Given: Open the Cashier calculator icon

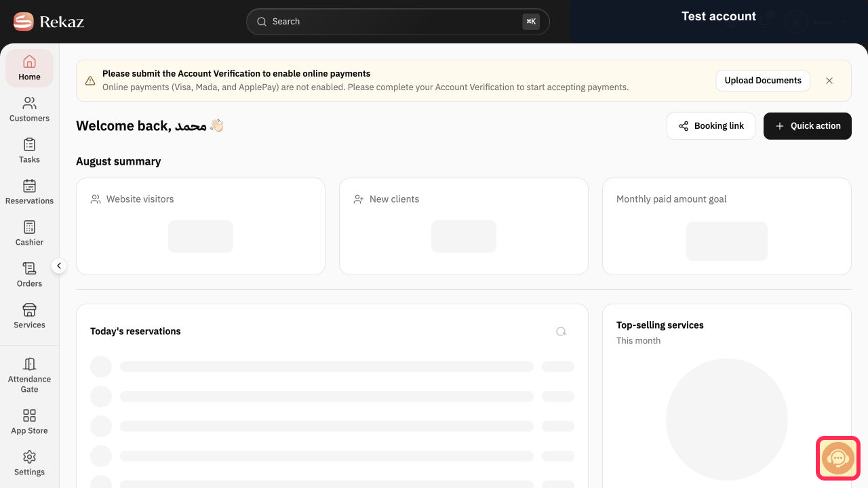Looking at the screenshot, I should point(29,228).
